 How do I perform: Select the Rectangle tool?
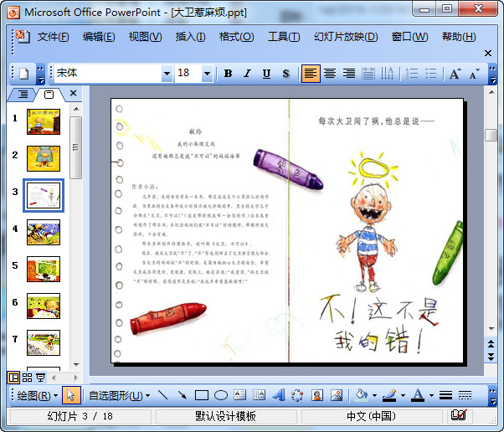pos(202,395)
